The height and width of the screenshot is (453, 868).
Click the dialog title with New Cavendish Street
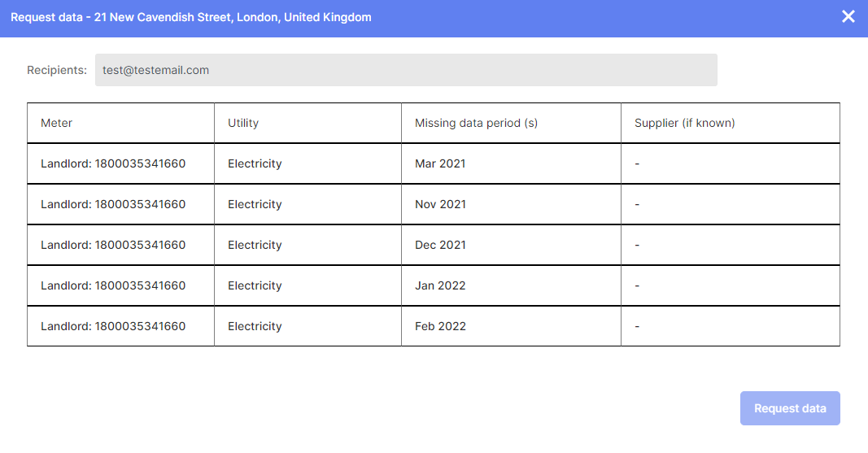[191, 17]
